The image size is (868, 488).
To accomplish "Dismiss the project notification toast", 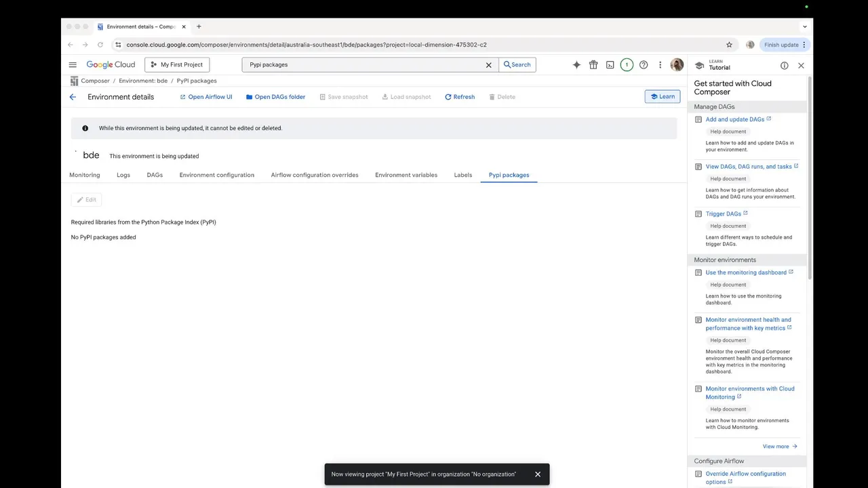I will tap(538, 474).
